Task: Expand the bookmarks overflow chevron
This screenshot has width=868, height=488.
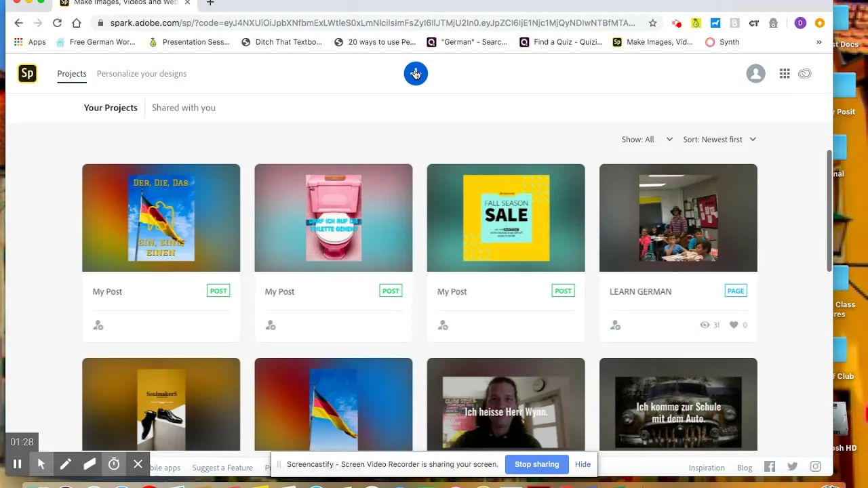Action: click(818, 42)
